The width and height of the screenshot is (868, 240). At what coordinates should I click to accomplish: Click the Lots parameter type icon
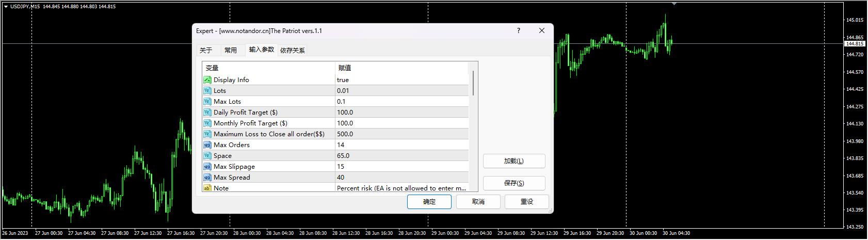pyautogui.click(x=207, y=91)
